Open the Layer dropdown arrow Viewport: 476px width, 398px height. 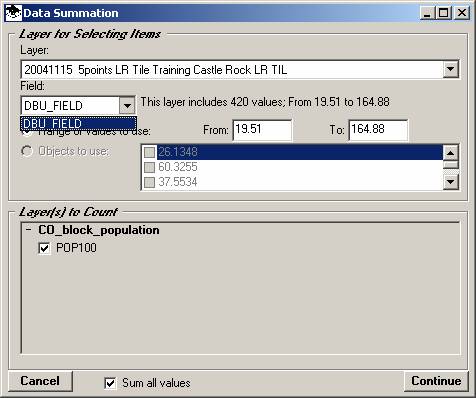pos(450,69)
